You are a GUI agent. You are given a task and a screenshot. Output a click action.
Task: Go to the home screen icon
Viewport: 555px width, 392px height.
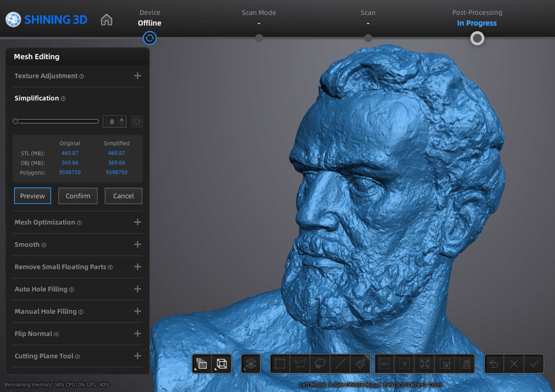coord(106,20)
